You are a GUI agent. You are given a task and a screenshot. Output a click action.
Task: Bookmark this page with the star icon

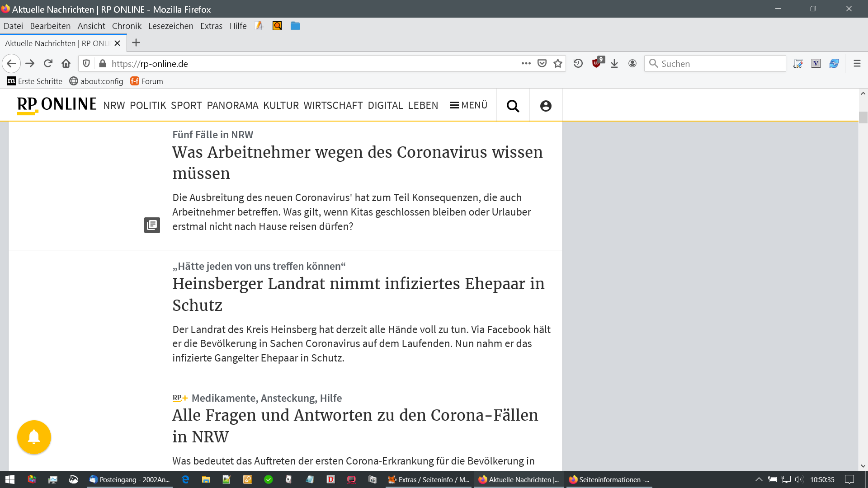pos(558,64)
